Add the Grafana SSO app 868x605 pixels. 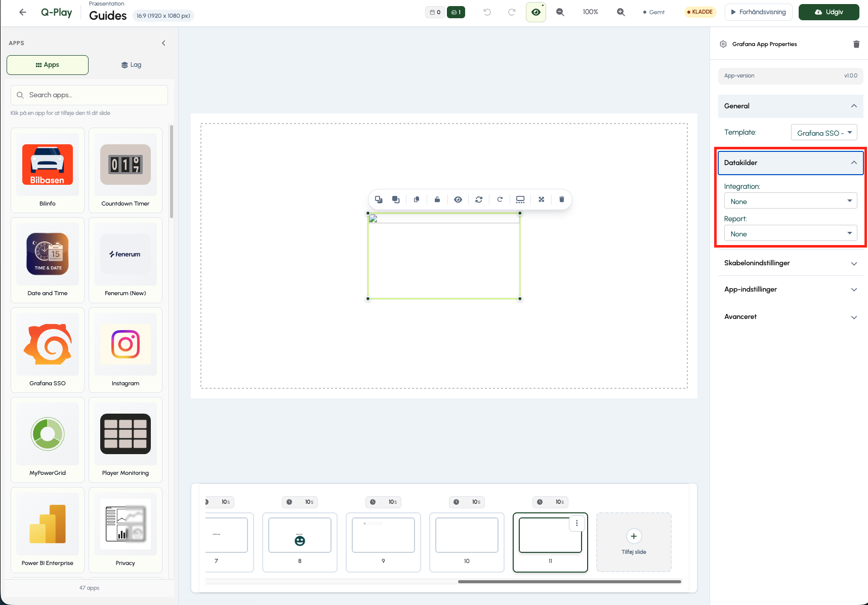click(x=48, y=350)
